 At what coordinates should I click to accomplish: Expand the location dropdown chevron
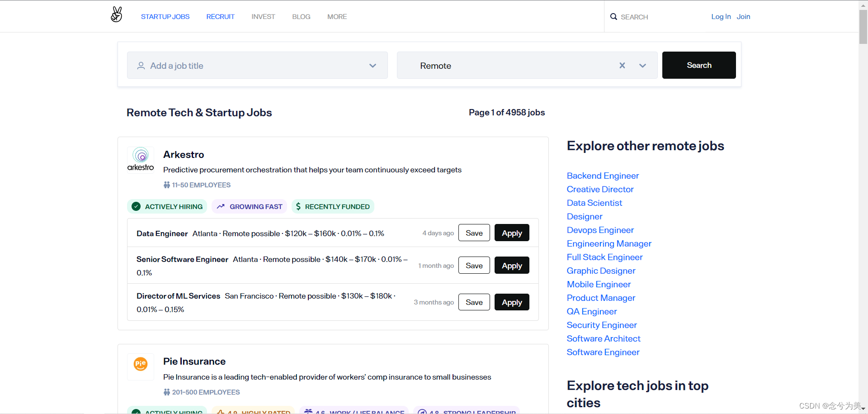pos(642,66)
